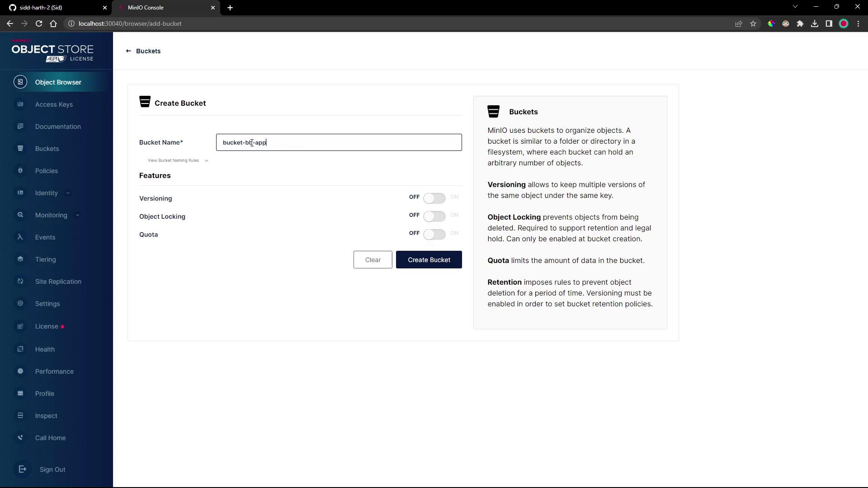Open the Buckets sidebar icon
This screenshot has height=488, width=868.
point(20,149)
